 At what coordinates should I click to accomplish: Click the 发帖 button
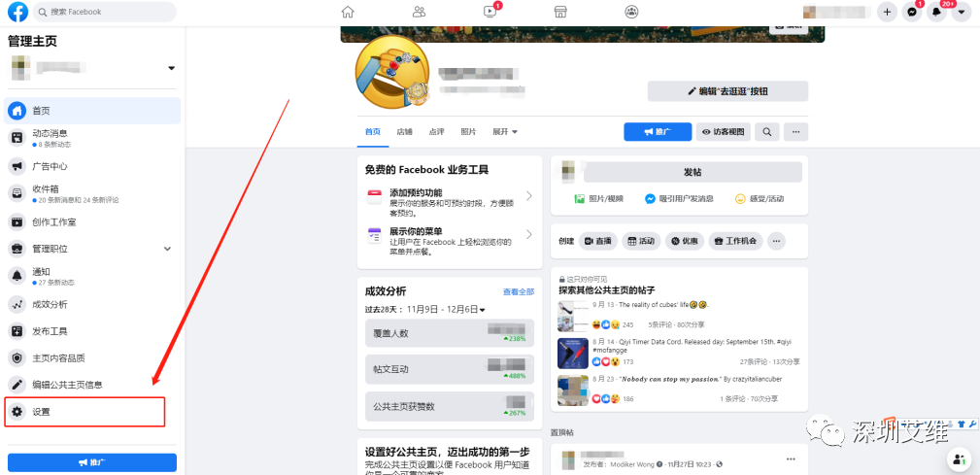[x=693, y=172]
